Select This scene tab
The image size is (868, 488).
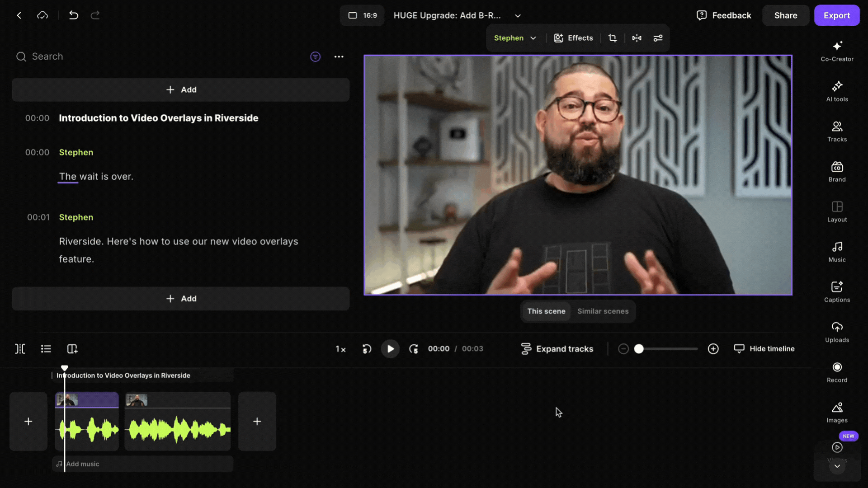[546, 311]
